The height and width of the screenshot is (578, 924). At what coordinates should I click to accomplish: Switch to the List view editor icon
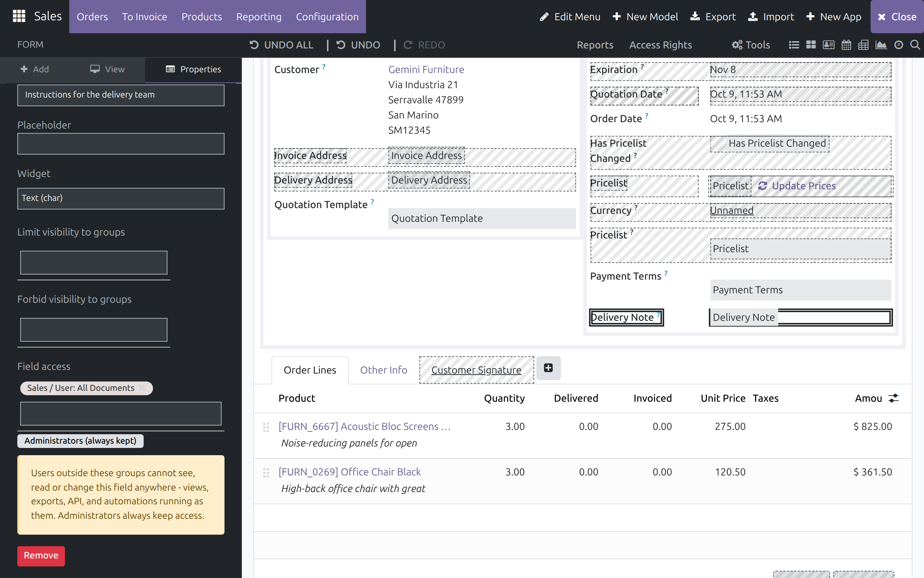click(794, 45)
